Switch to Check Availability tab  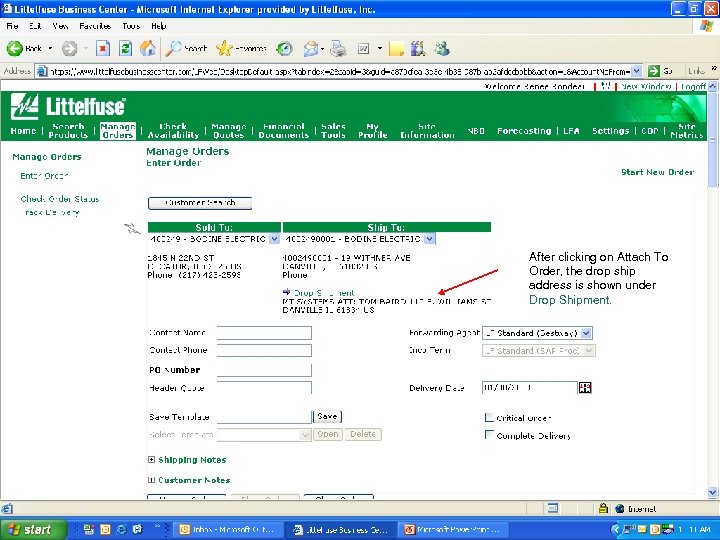173,130
